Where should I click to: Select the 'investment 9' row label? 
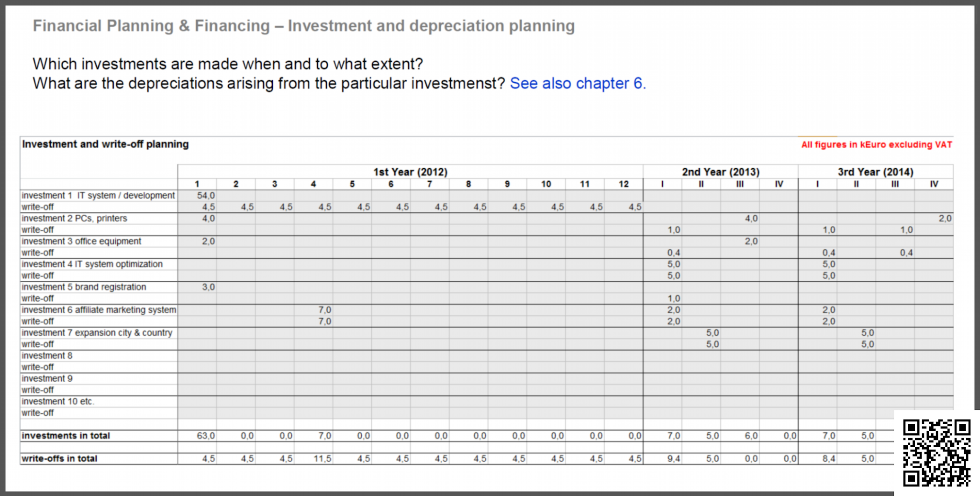pyautogui.click(x=47, y=379)
